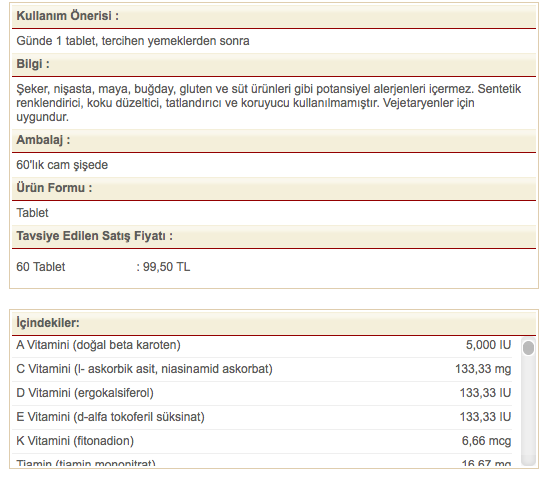The width and height of the screenshot is (551, 477).
Task: Click the 60'lık cam şişede text
Action: pos(62,165)
